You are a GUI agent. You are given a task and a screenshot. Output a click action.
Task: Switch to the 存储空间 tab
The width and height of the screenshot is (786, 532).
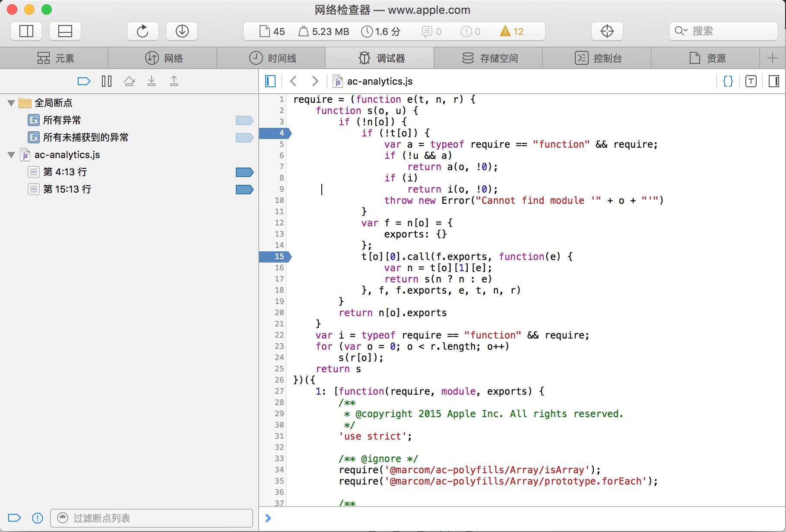pos(488,58)
